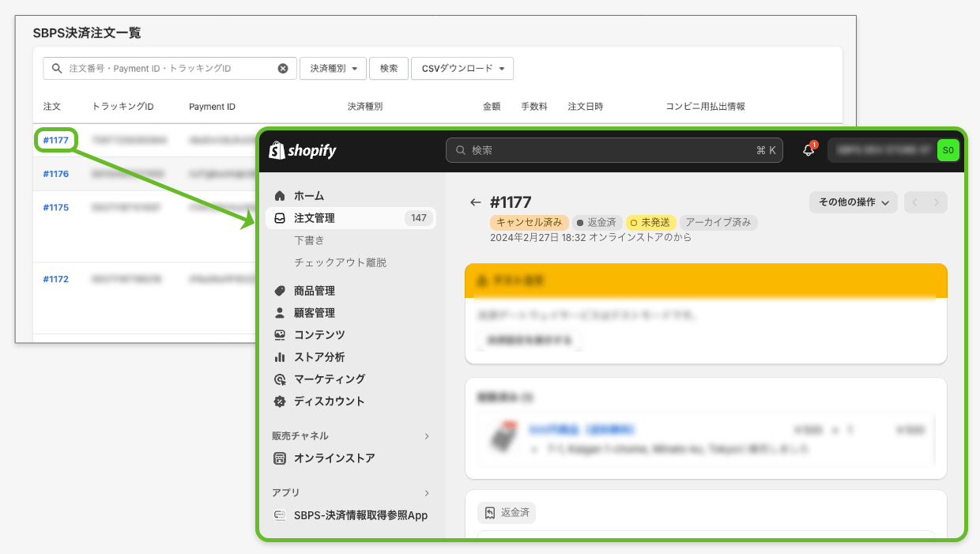Focus the Shopify 検索 search bar

tap(614, 150)
